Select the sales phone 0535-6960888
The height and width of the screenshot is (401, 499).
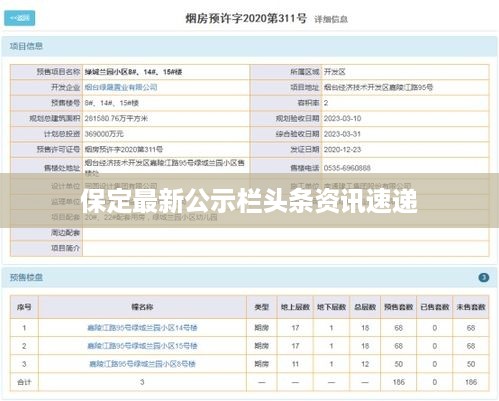coord(347,168)
